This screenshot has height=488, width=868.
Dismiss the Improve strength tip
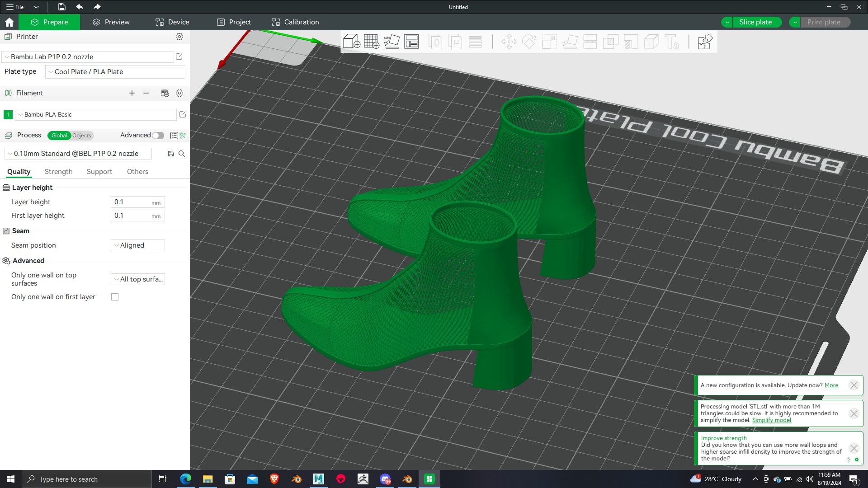[x=854, y=448]
